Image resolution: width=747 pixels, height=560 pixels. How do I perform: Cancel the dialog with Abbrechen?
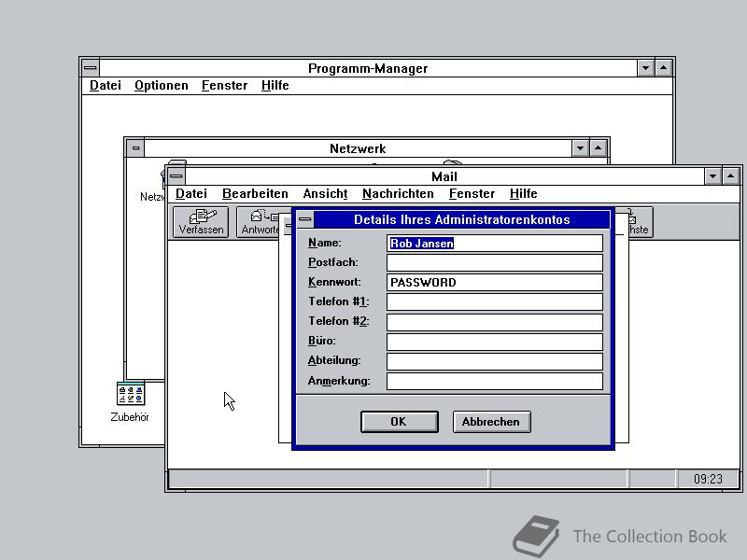point(491,421)
